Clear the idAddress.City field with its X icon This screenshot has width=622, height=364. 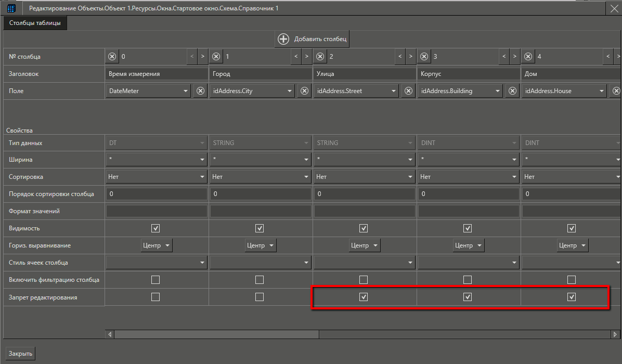tap(304, 91)
